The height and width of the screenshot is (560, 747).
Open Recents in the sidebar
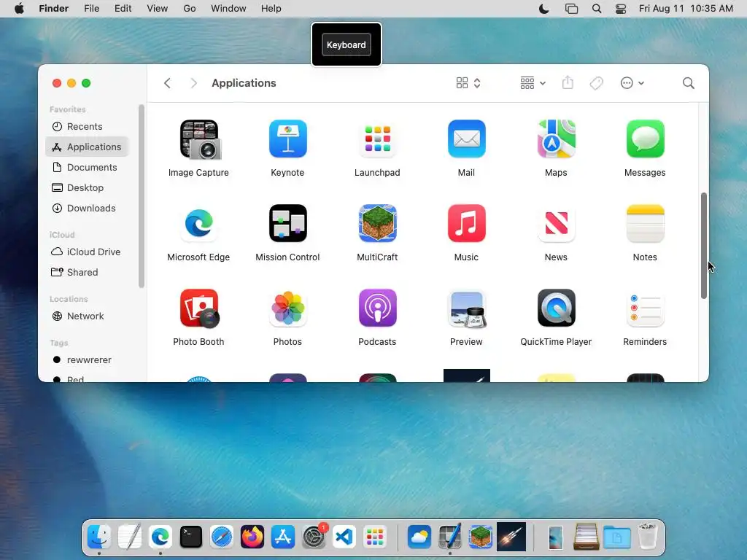tap(88, 127)
